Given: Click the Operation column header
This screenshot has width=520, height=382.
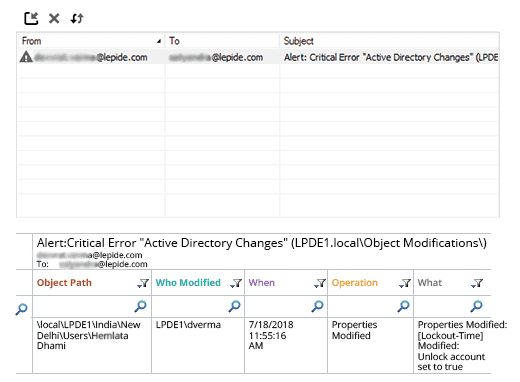Looking at the screenshot, I should coord(370,283).
